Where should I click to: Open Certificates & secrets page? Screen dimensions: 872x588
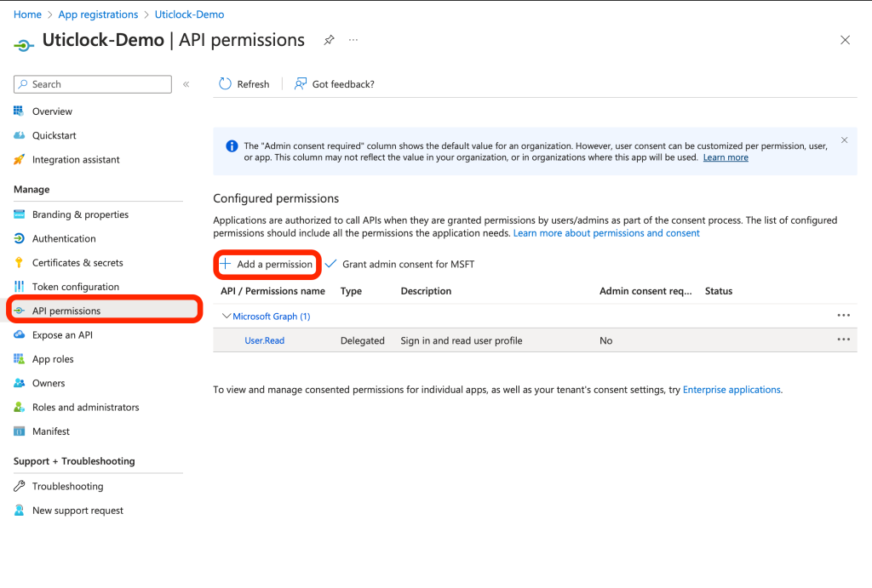[x=77, y=262]
